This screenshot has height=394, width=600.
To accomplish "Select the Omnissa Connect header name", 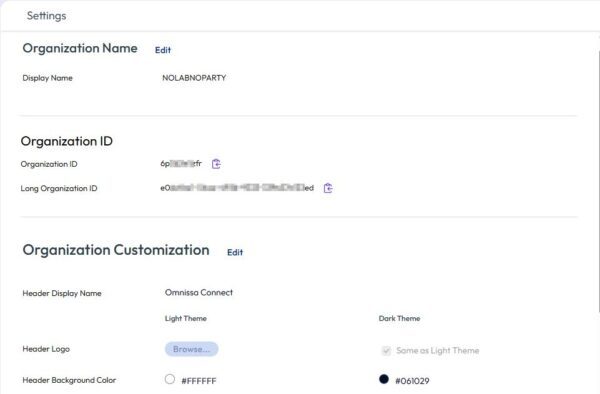I will pos(199,293).
